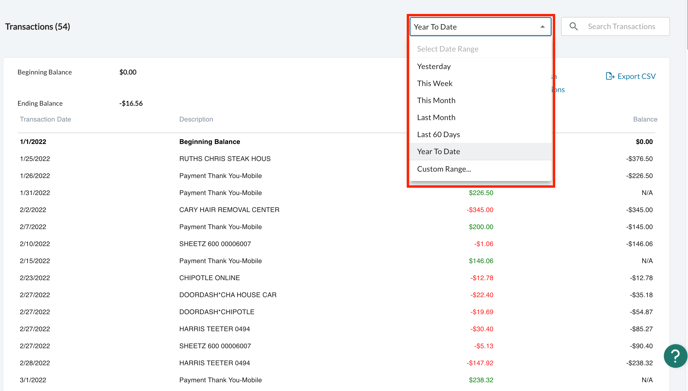688x391 pixels.
Task: Click the Description column header
Action: [x=196, y=119]
